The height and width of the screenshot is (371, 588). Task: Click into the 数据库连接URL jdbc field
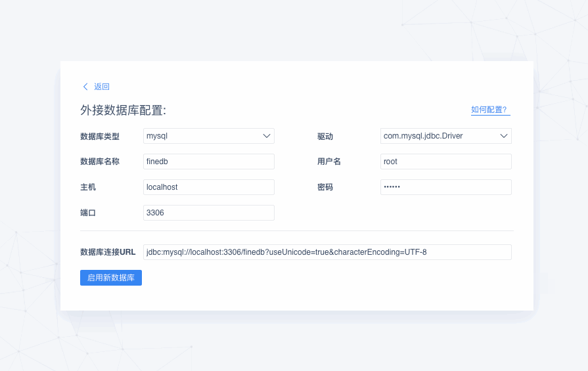pyautogui.click(x=327, y=252)
